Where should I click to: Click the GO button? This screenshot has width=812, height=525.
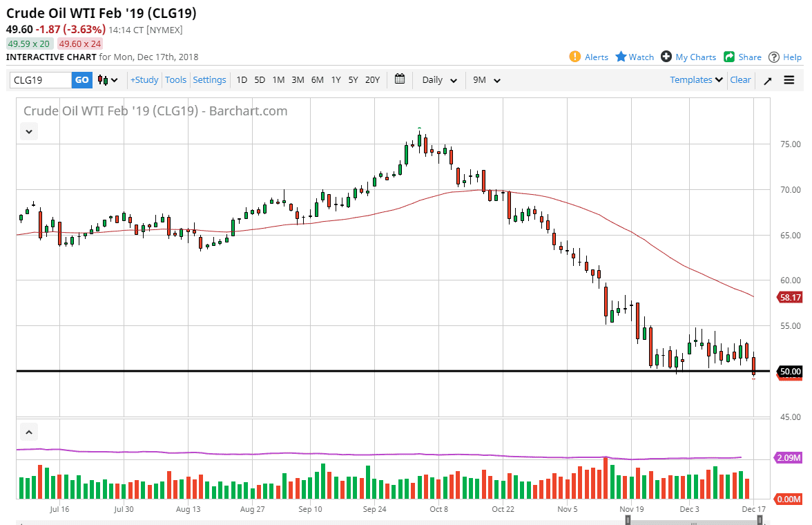pyautogui.click(x=81, y=79)
